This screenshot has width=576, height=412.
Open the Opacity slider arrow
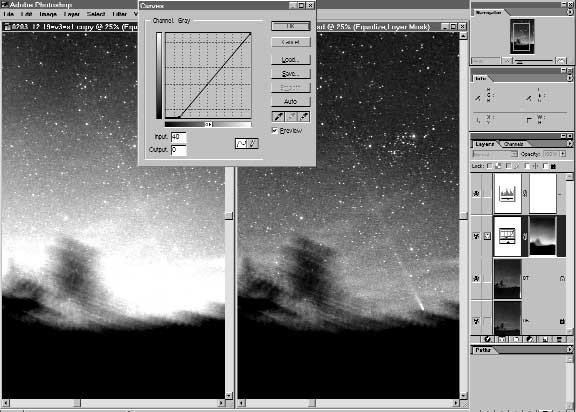[563, 154]
